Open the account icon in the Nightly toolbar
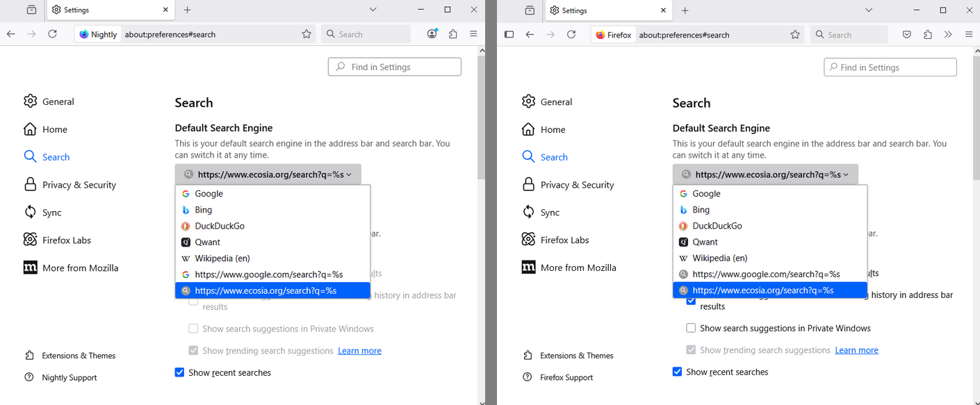Screen dimensions: 980x405 click(x=432, y=34)
